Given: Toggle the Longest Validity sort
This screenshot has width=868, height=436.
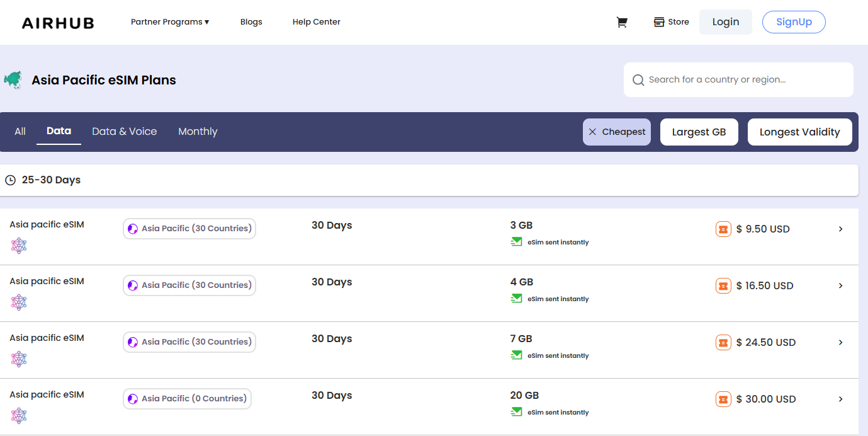Looking at the screenshot, I should point(799,132).
